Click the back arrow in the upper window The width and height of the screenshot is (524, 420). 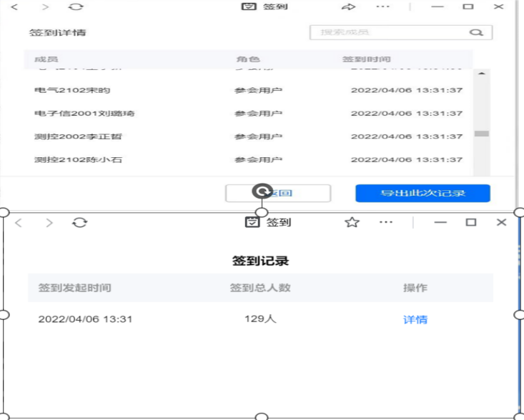click(x=16, y=6)
